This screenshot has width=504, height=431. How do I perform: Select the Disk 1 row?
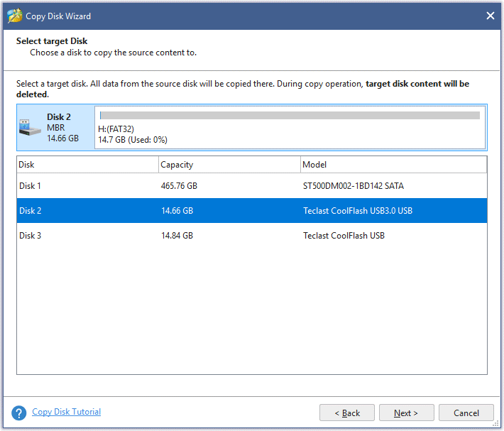tap(252, 186)
